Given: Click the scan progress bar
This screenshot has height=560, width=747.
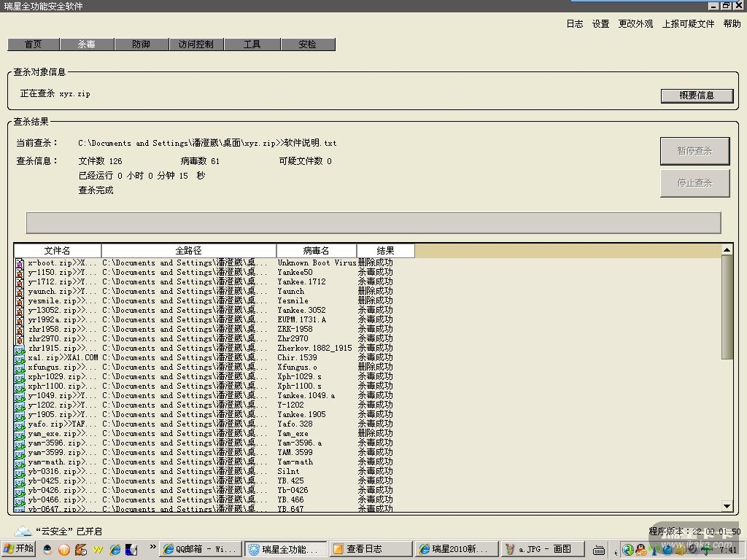Looking at the screenshot, I should click(373, 223).
